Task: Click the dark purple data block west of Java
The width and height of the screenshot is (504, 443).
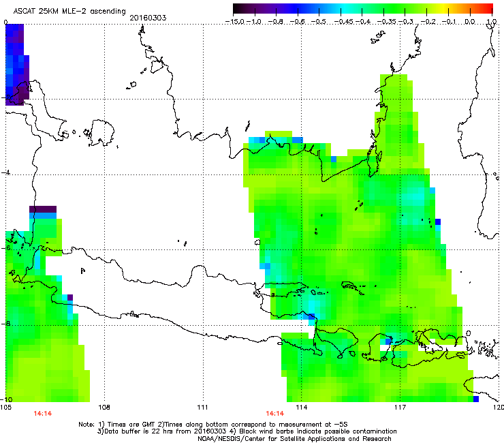Action: (x=43, y=209)
